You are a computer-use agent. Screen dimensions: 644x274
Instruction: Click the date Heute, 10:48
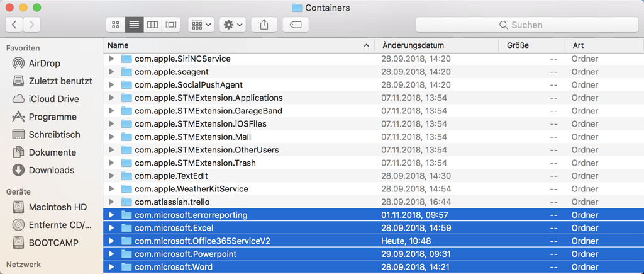(406, 241)
